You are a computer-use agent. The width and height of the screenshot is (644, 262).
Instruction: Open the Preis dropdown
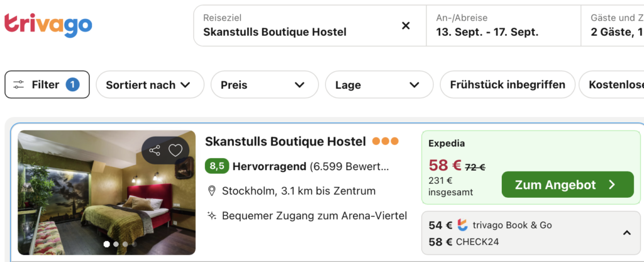point(265,85)
